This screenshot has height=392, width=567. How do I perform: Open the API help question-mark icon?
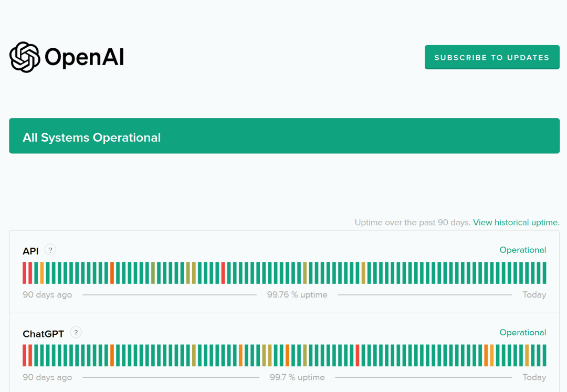tap(50, 250)
